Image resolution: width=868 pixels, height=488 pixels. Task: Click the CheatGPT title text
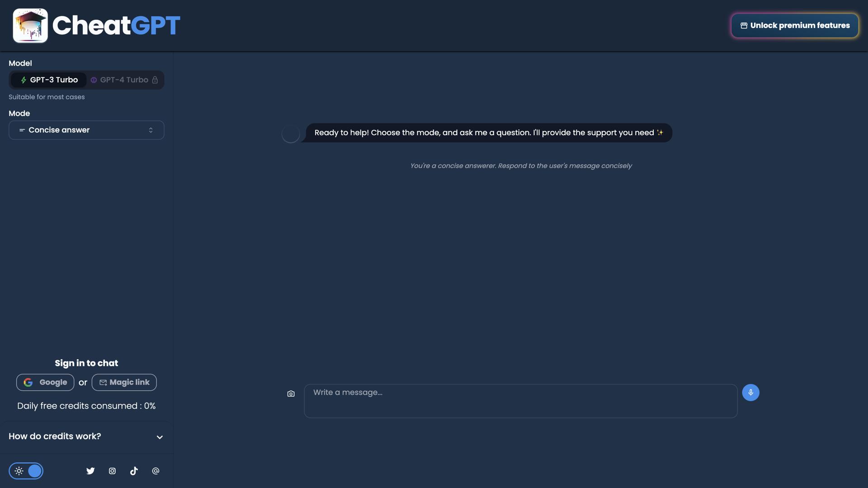tap(116, 25)
